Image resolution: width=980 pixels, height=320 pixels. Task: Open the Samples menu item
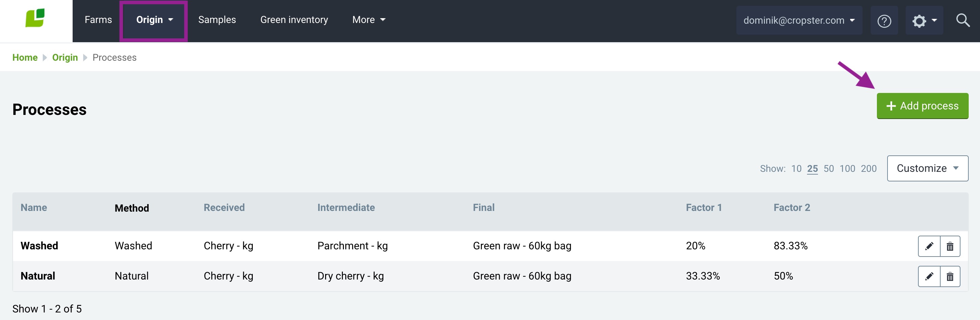pyautogui.click(x=217, y=20)
